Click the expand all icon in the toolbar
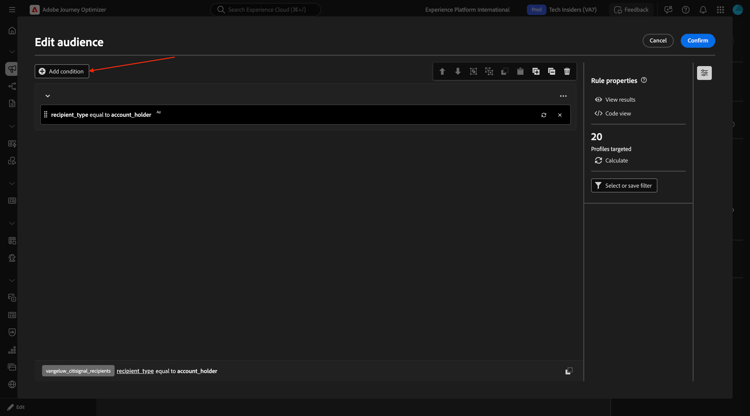 [536, 71]
